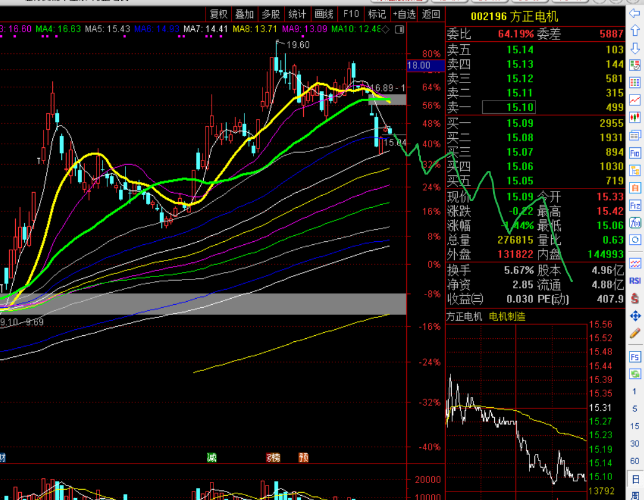Click the blue circle icon in sidebar
Viewport: 644px width, 500px height.
click(x=635, y=240)
